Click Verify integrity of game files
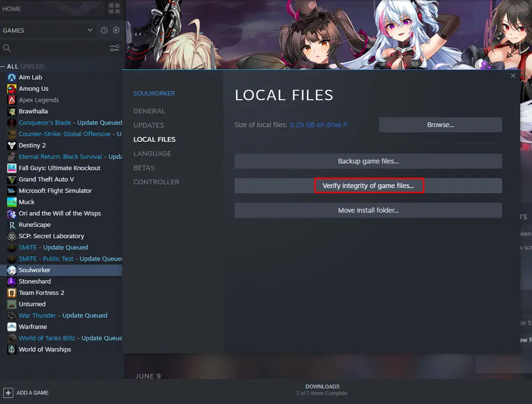Viewport: 532px width, 404px height. tap(368, 186)
